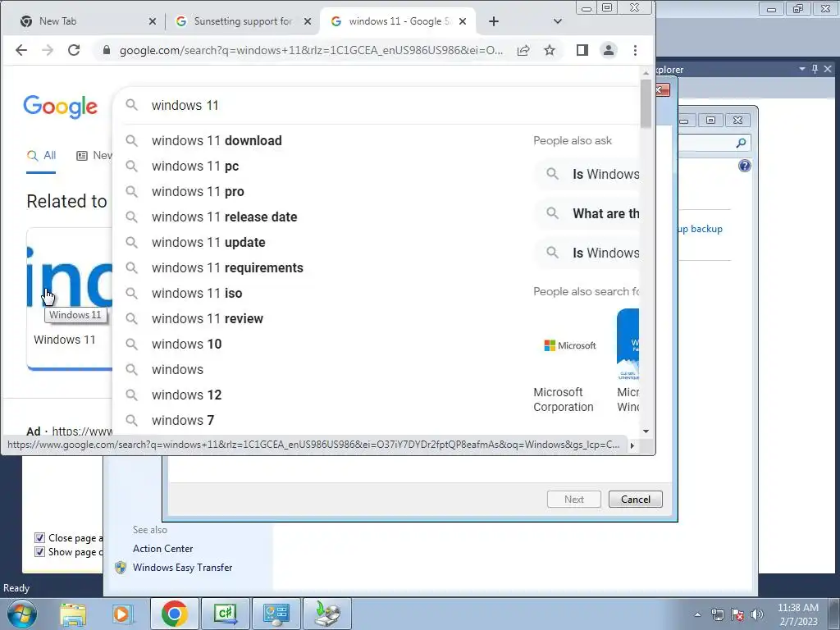Click the pin icon in Explorer panel

point(815,69)
